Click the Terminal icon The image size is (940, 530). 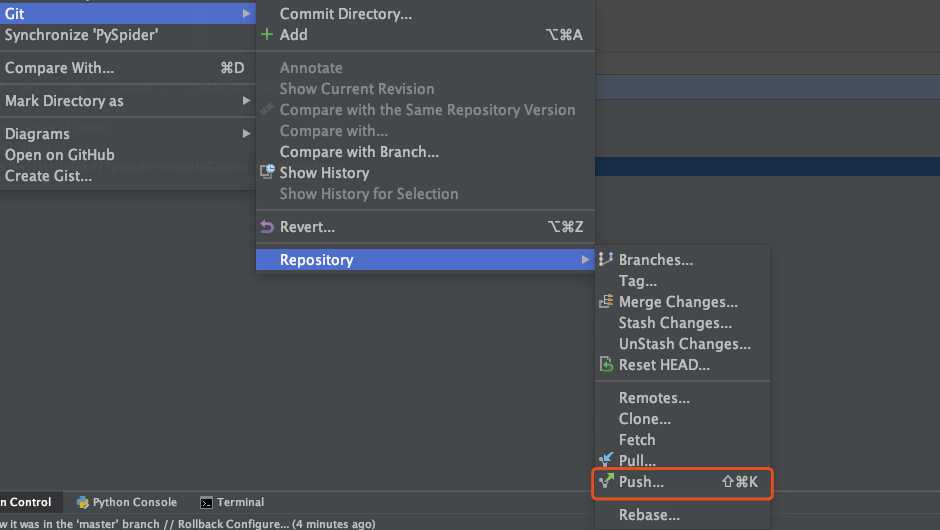[206, 502]
